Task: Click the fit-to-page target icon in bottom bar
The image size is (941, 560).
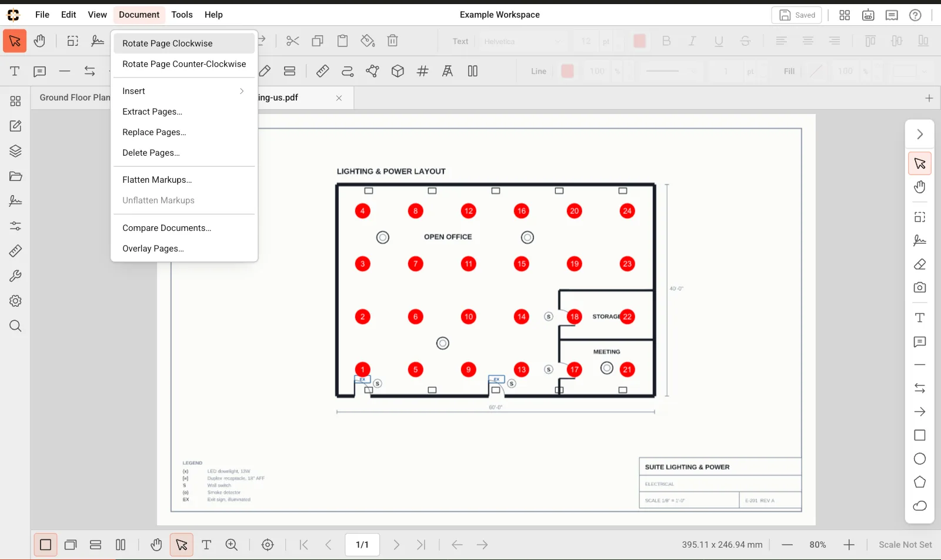Action: 268,545
